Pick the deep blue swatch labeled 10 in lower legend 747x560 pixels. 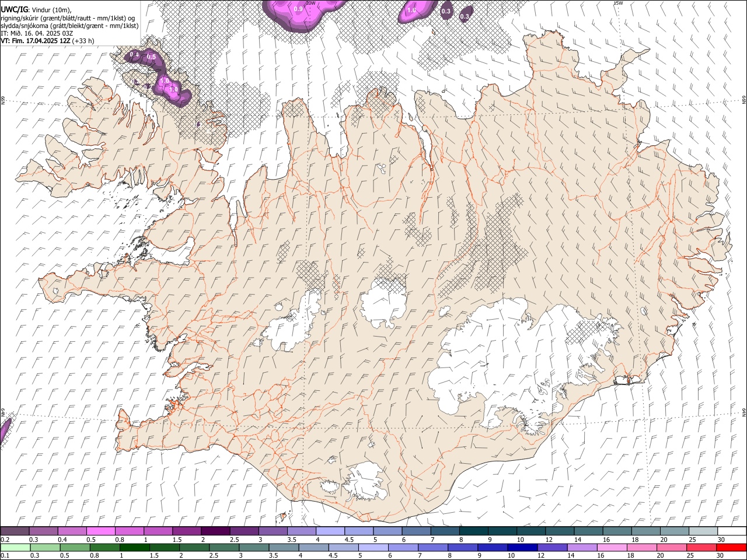click(522, 547)
